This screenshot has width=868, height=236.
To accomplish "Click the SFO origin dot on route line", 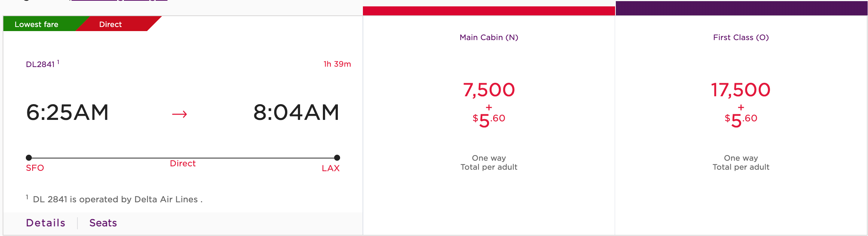I will coord(29,158).
